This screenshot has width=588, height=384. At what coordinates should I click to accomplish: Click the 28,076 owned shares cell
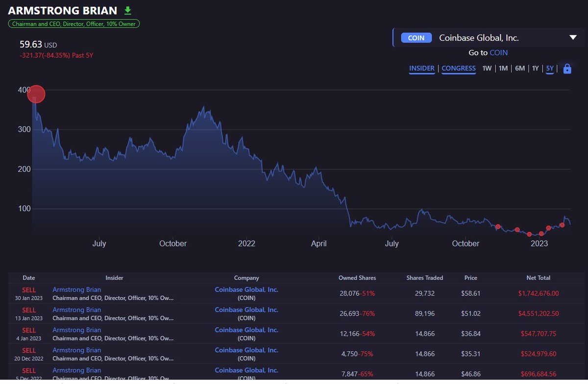349,293
